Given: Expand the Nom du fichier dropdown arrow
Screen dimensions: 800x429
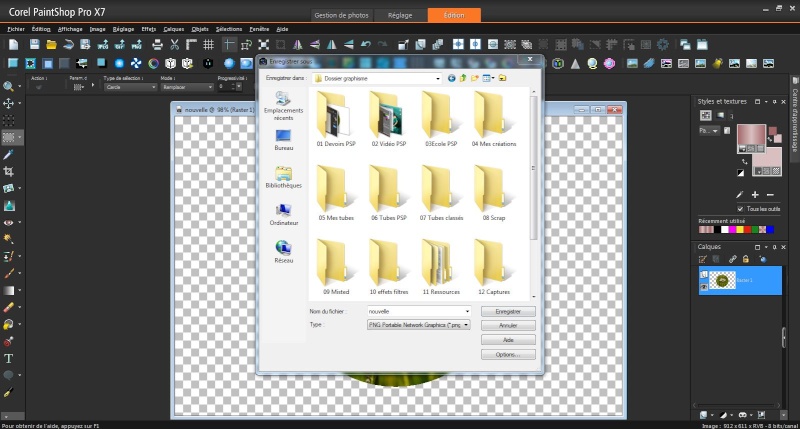Looking at the screenshot, I should pyautogui.click(x=467, y=311).
